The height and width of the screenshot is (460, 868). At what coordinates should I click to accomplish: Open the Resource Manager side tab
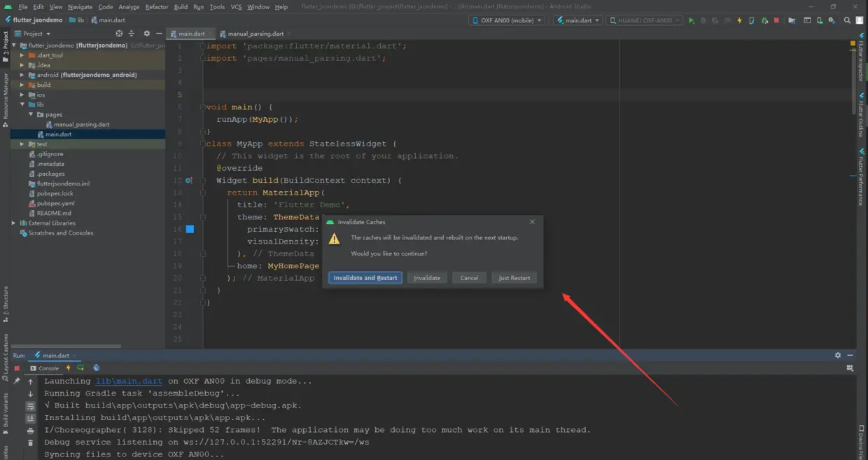tap(5, 99)
